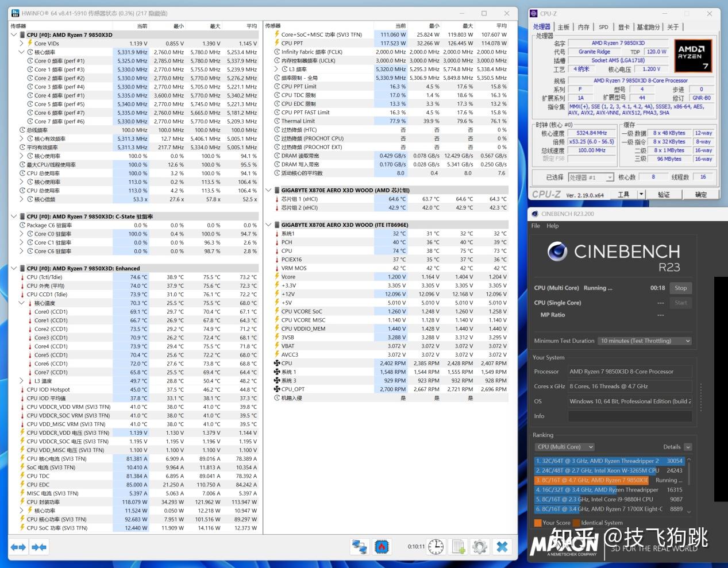The image size is (728, 568).
Task: Click the Cinebench title bar app icon
Action: coord(534,214)
